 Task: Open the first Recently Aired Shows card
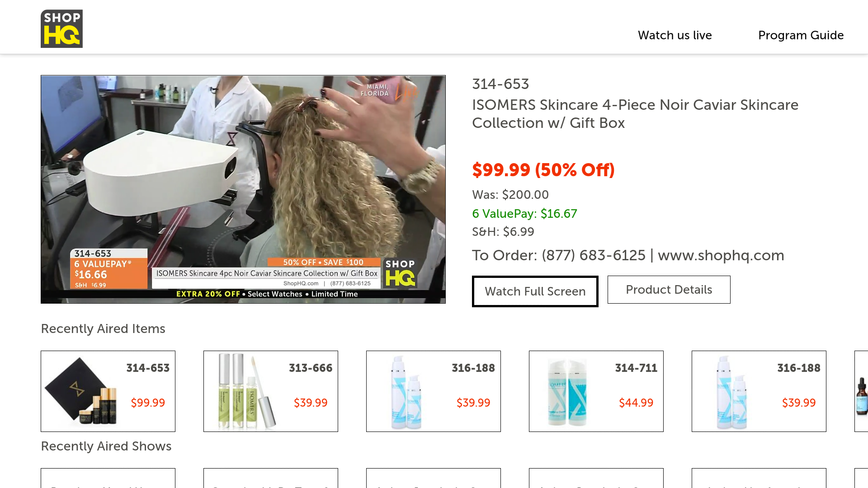click(108, 478)
